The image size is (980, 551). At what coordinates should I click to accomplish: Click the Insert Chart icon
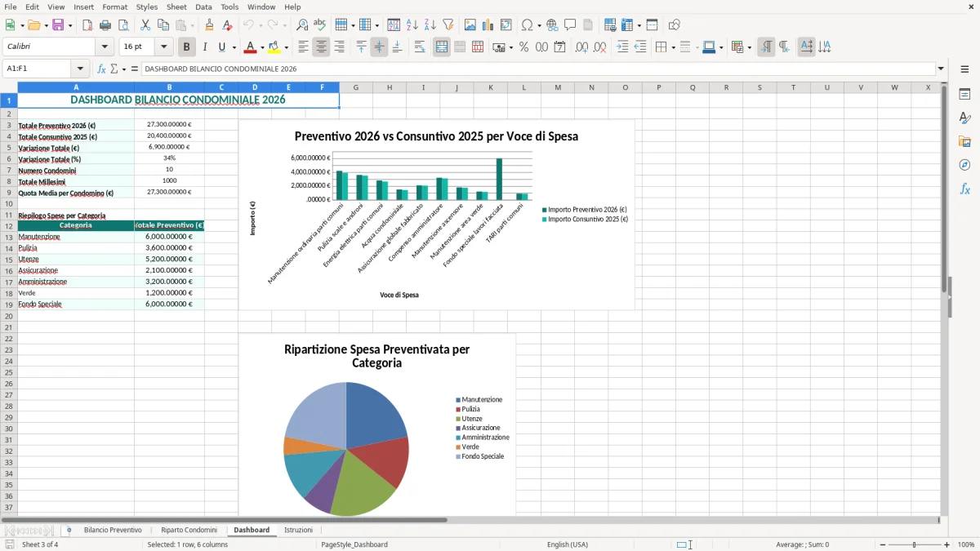[488, 25]
